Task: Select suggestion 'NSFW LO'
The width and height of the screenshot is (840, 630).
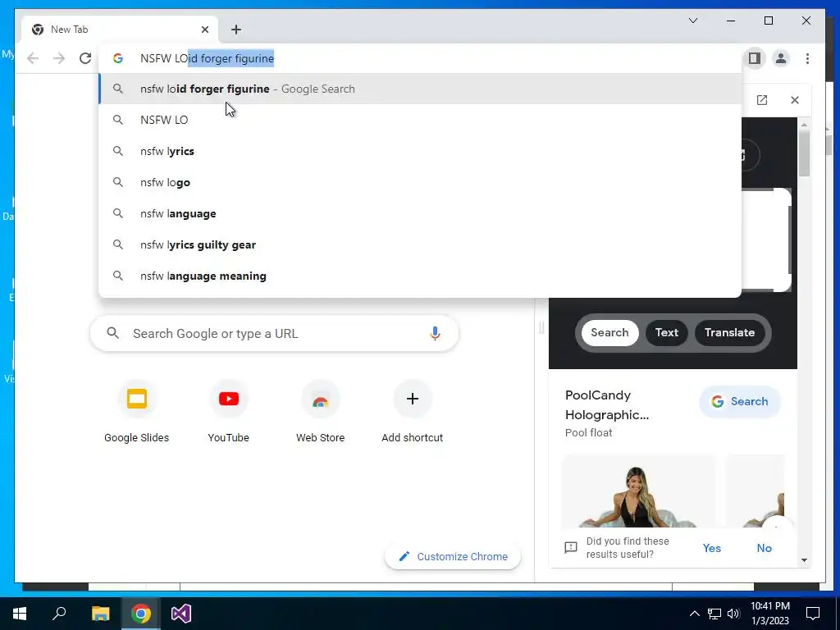Action: click(x=421, y=120)
